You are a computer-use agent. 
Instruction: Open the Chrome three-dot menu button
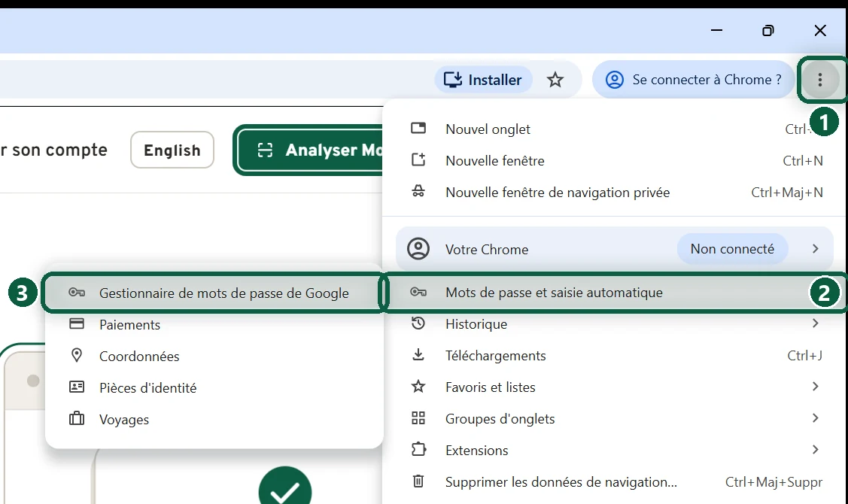pyautogui.click(x=820, y=80)
